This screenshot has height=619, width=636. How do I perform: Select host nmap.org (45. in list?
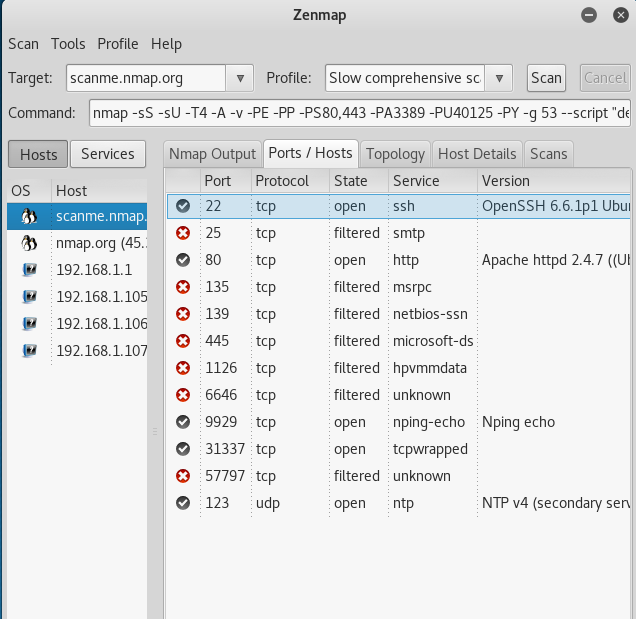click(77, 243)
